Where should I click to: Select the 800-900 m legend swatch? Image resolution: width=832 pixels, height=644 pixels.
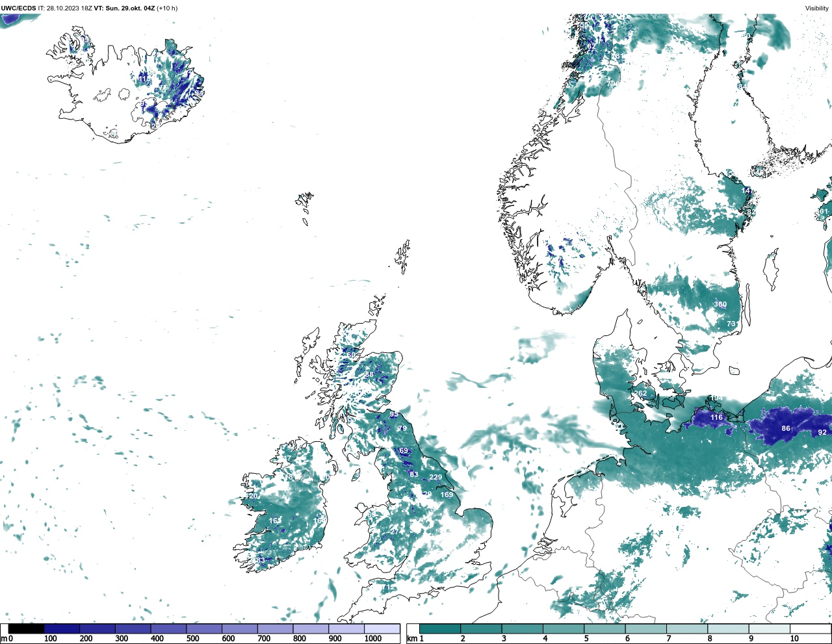pos(311,628)
